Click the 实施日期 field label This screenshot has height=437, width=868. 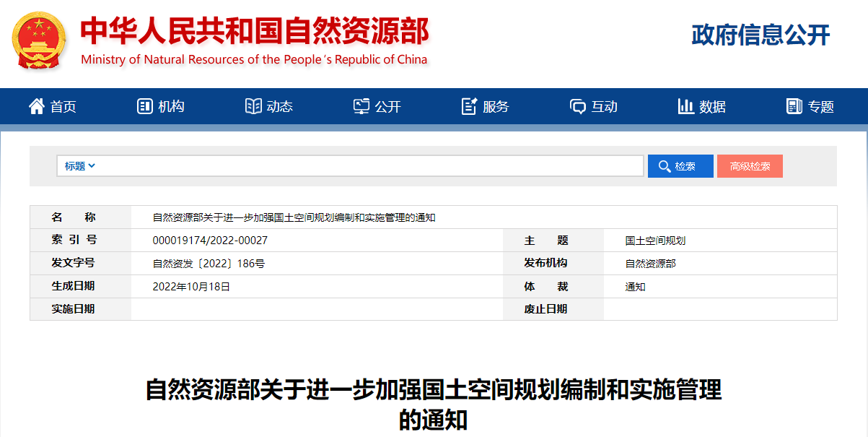point(73,309)
